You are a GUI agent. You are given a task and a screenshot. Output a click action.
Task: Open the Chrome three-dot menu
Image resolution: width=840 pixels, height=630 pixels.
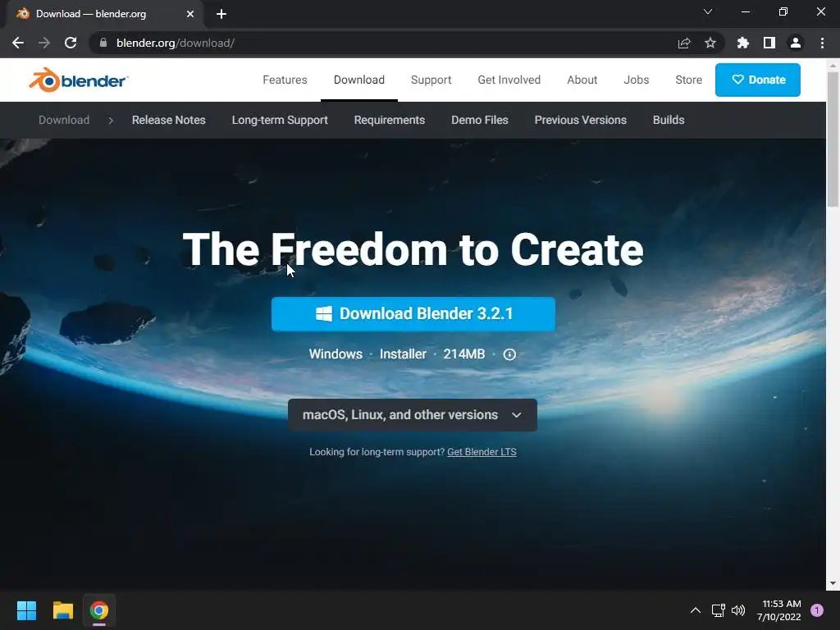(x=822, y=43)
